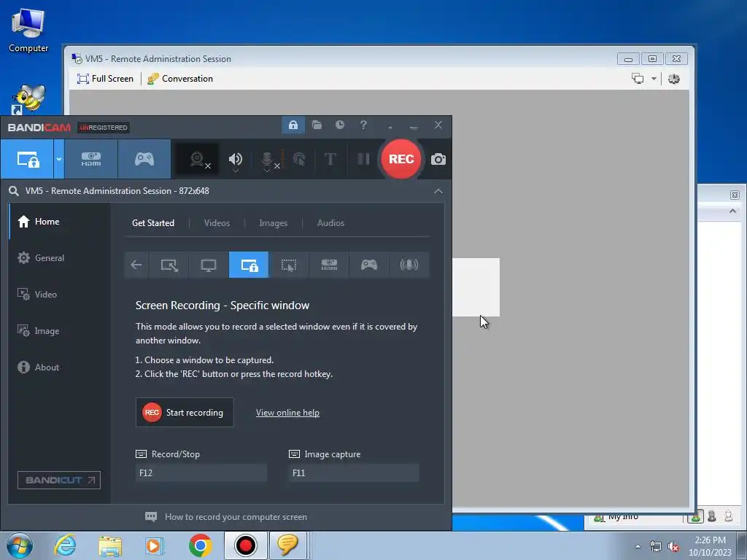
Task: Choose fullscreen monitor mode
Action: (x=209, y=265)
